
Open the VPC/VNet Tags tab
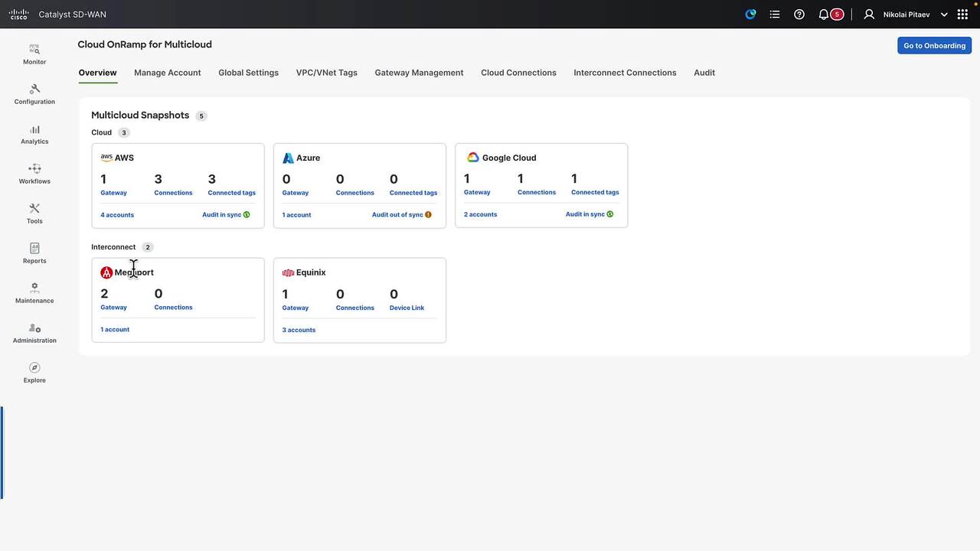[327, 73]
